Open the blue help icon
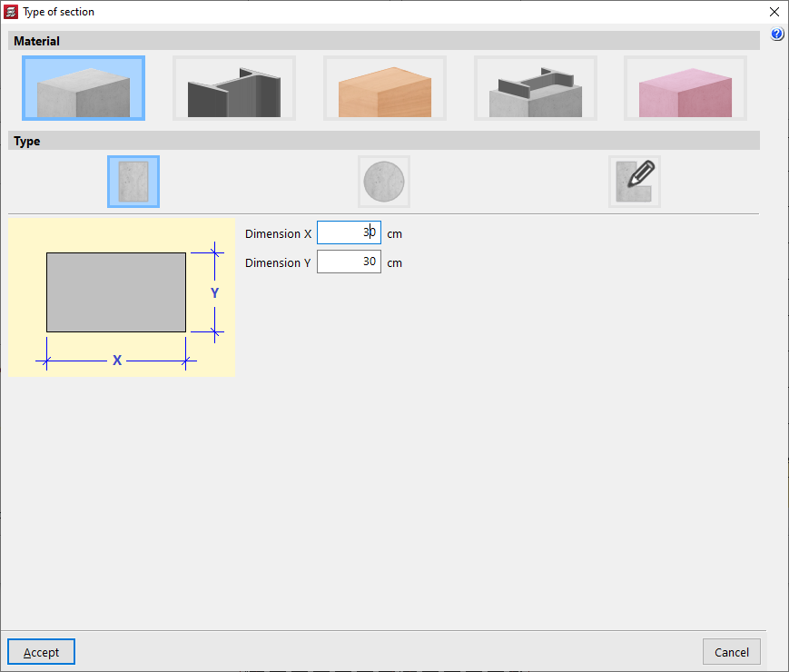 777,34
